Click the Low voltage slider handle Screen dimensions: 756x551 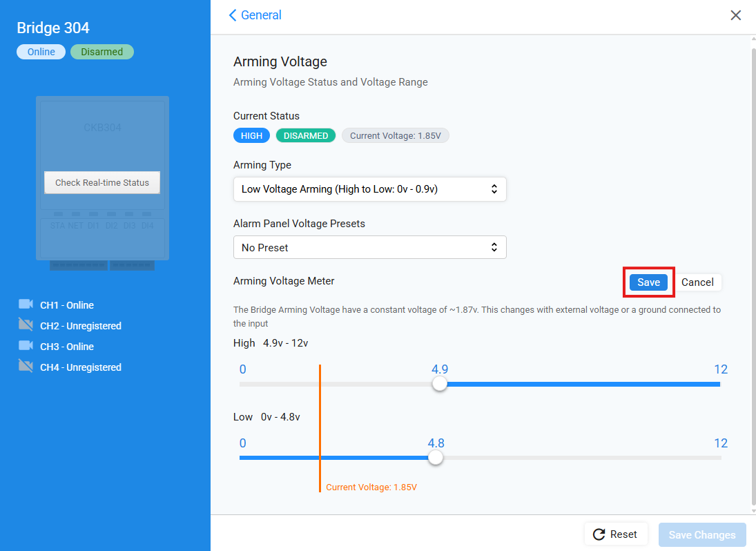(436, 458)
